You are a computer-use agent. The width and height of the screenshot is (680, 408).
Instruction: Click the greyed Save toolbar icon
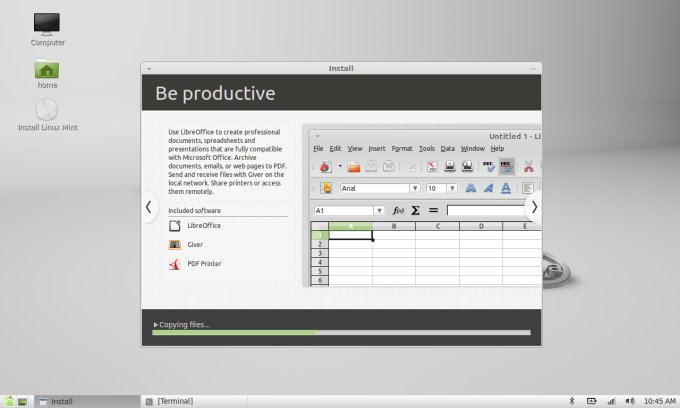click(371, 166)
